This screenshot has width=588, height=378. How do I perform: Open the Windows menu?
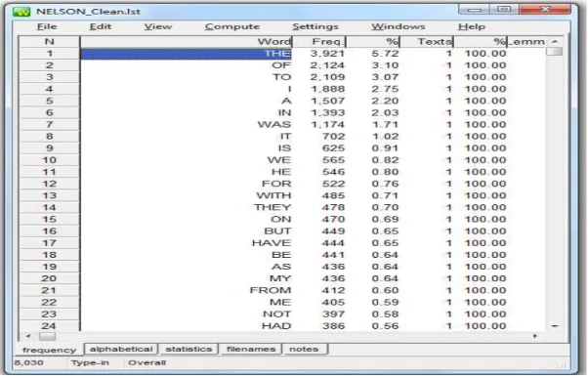399,26
